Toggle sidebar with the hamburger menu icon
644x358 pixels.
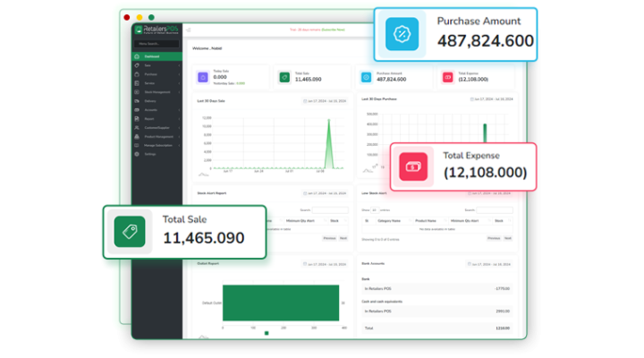click(189, 30)
